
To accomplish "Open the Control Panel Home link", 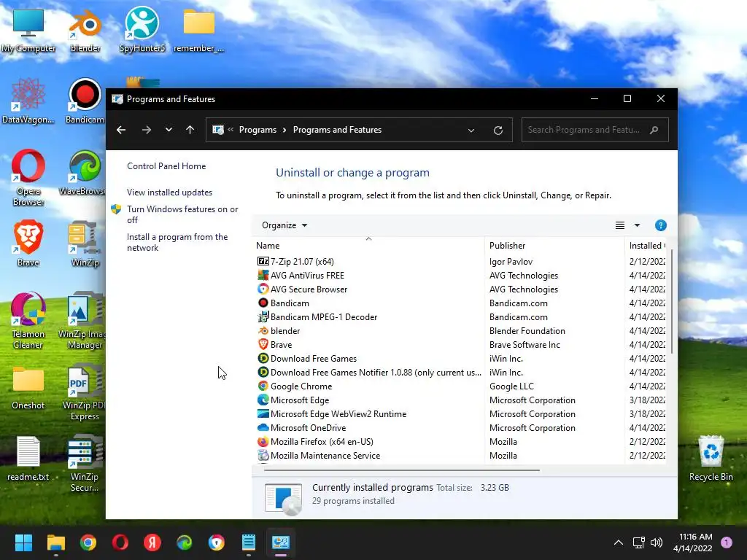I will pyautogui.click(x=166, y=166).
